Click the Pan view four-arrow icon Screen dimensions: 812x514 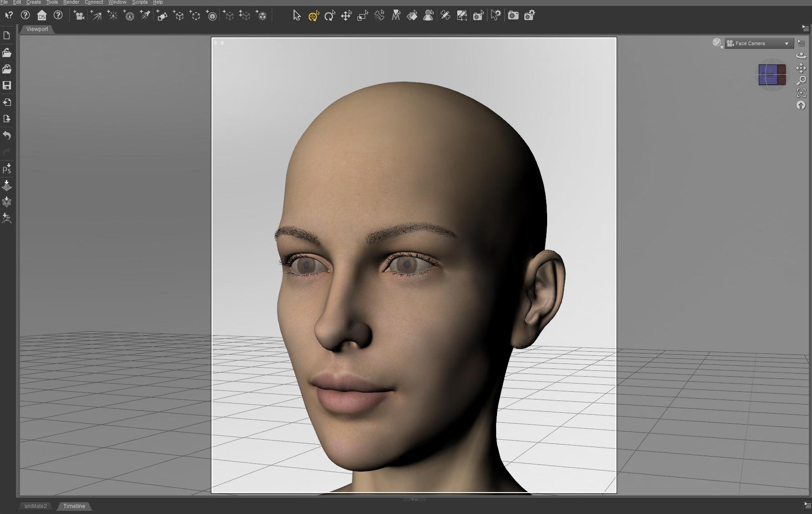tap(801, 68)
